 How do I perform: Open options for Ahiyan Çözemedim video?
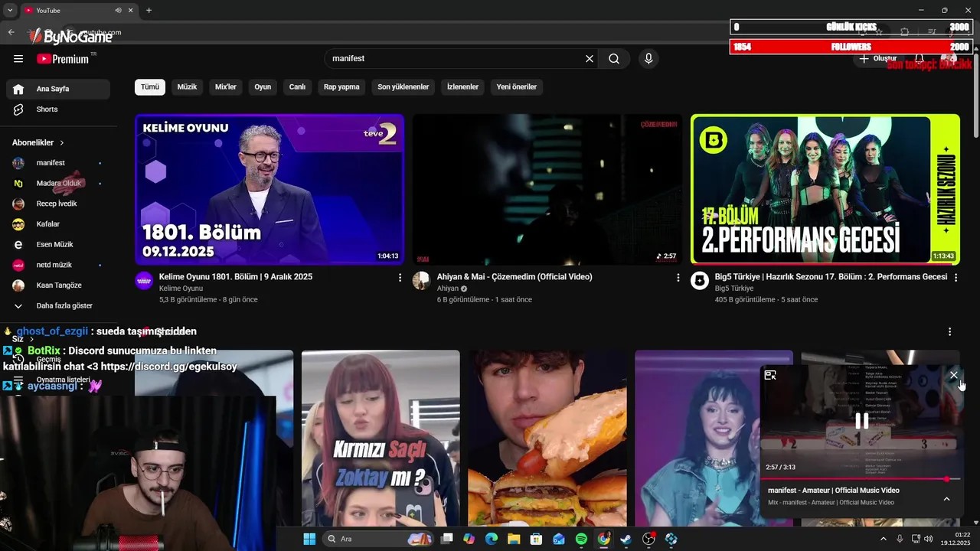[x=678, y=278]
